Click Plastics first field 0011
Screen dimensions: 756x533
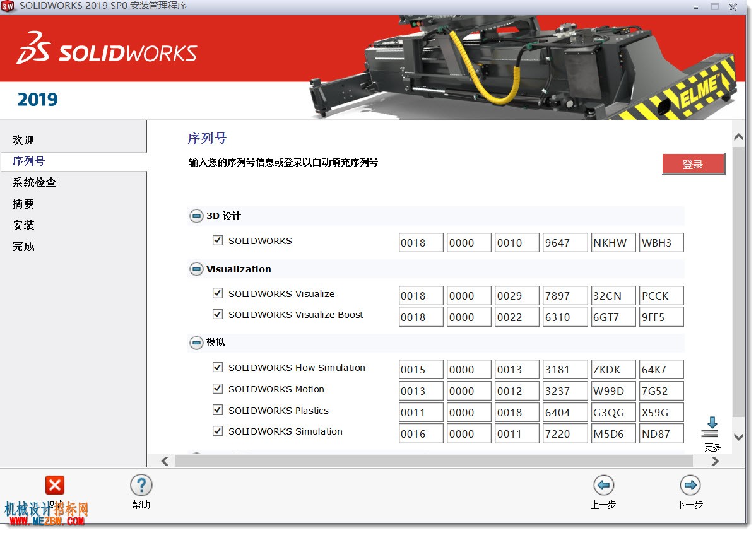coord(421,413)
